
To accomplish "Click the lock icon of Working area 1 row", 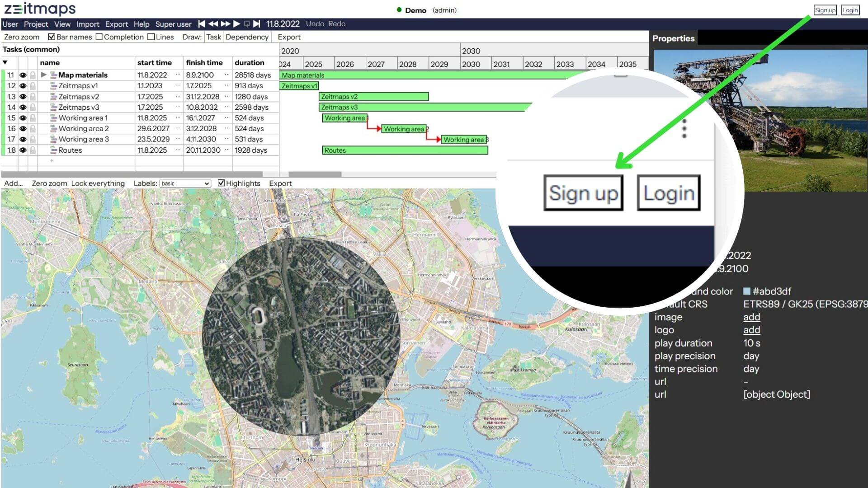I will [x=33, y=118].
